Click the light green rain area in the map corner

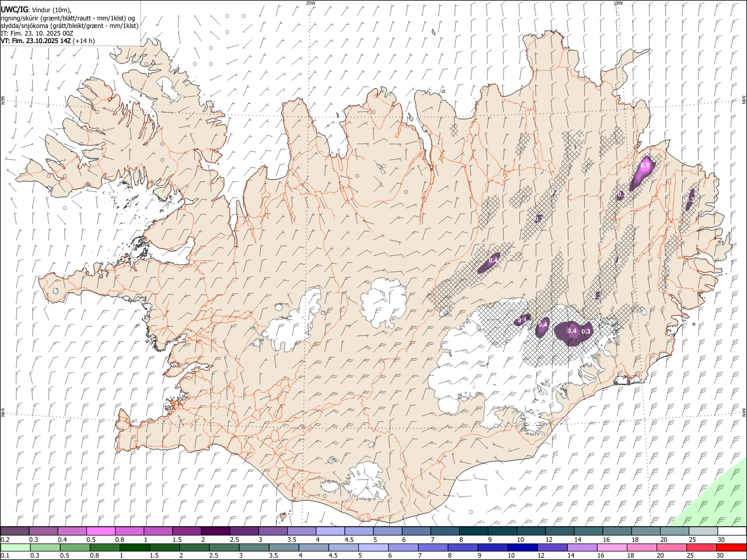[718, 499]
